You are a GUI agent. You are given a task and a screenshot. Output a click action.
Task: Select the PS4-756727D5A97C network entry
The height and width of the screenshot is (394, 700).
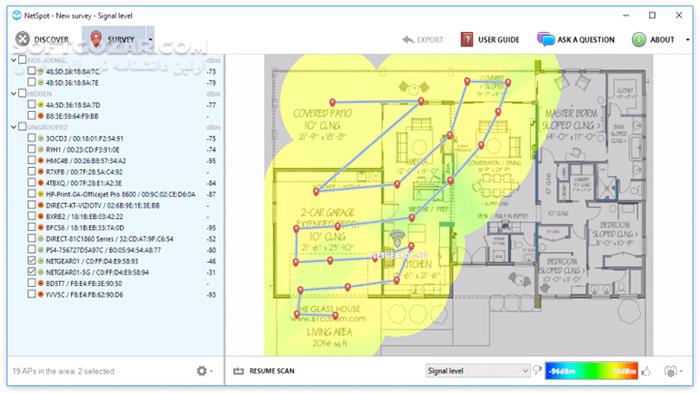point(103,250)
